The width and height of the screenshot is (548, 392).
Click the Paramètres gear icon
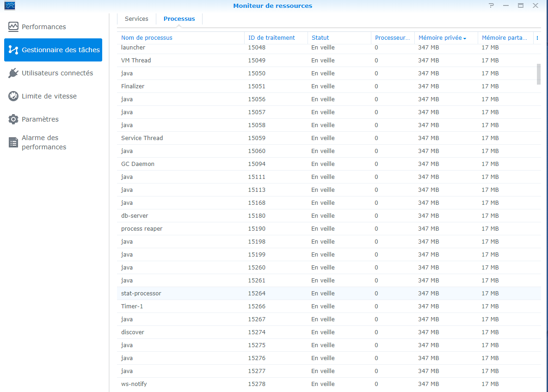[13, 119]
